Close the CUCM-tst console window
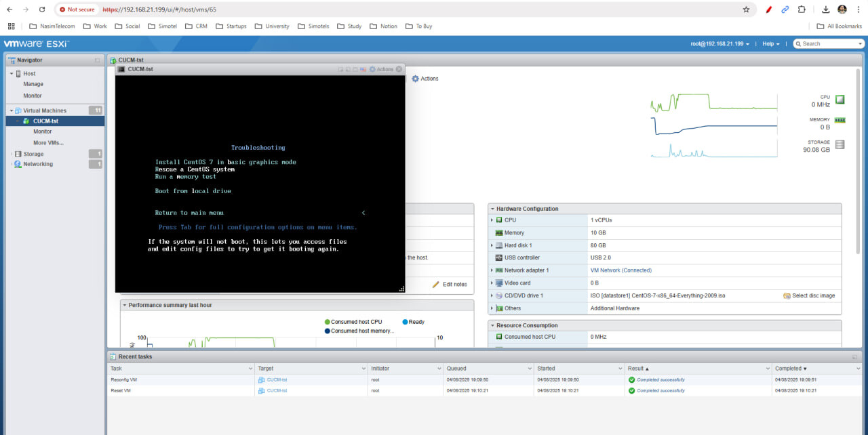The height and width of the screenshot is (435, 868). tap(399, 69)
